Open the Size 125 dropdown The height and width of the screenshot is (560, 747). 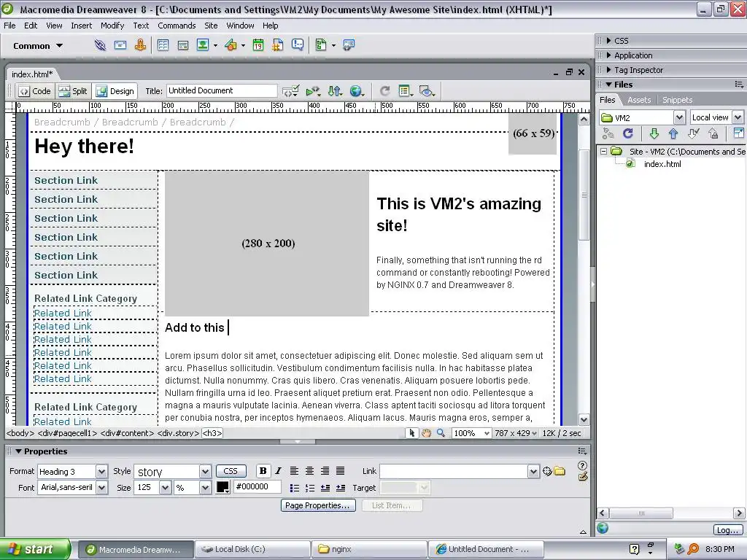pyautogui.click(x=165, y=488)
